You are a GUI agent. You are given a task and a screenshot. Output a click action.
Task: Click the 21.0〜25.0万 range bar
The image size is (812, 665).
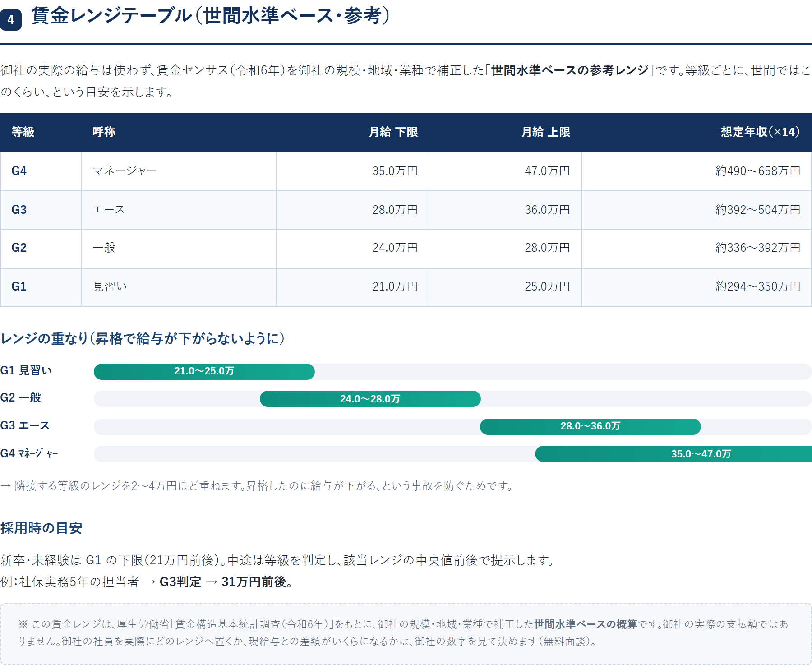point(204,372)
